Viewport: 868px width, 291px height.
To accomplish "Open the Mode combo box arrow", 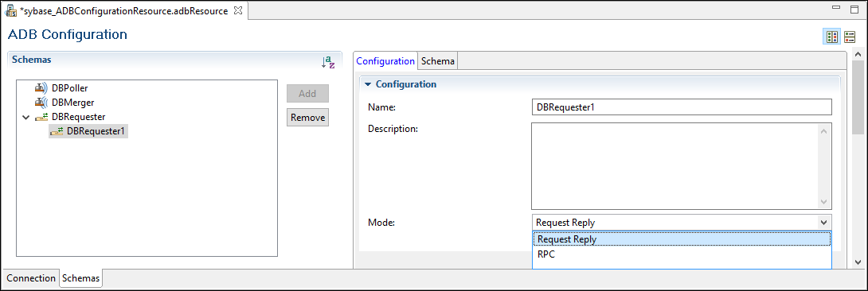I will tap(823, 223).
